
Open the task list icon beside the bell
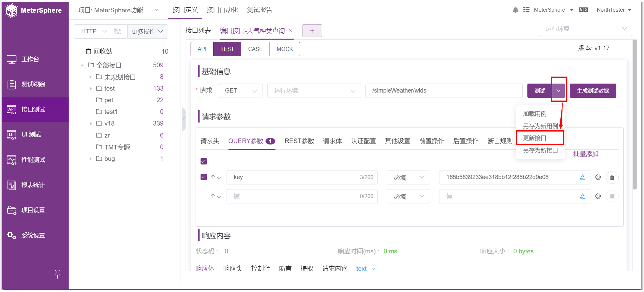pos(526,10)
